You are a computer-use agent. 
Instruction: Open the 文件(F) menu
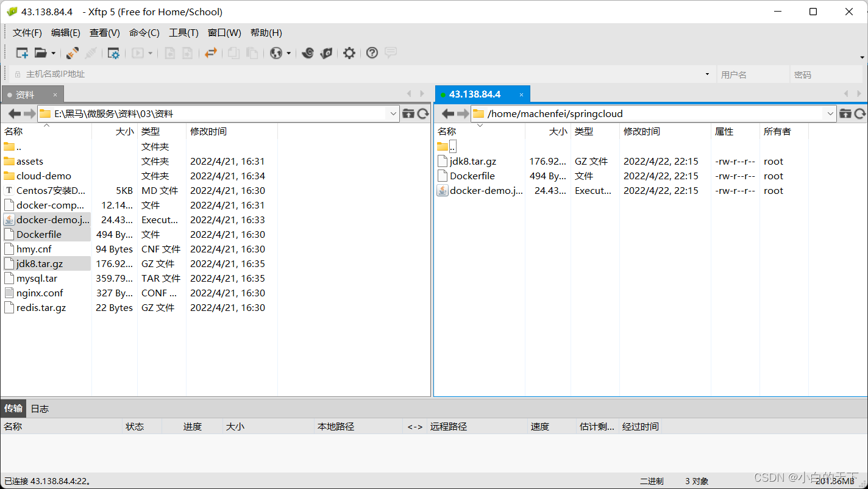[x=27, y=33]
